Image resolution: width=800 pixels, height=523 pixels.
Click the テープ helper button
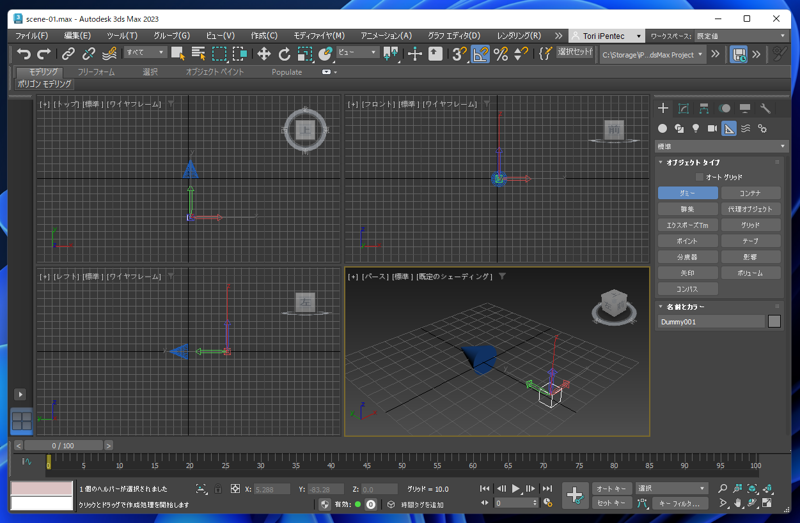pyautogui.click(x=751, y=241)
